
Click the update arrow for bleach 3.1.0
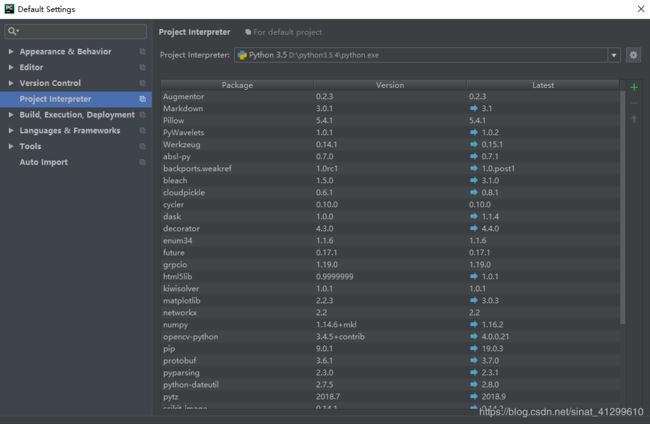pyautogui.click(x=474, y=180)
